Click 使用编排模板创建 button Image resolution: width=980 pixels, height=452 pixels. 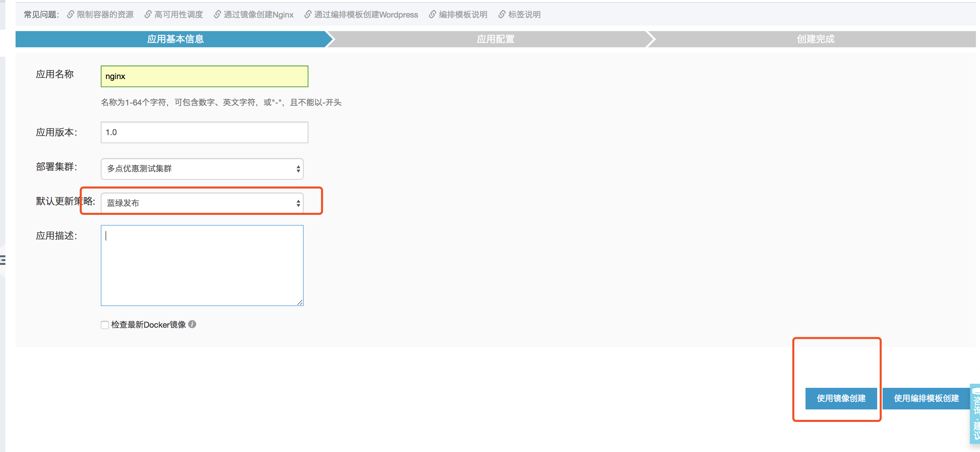[926, 398]
